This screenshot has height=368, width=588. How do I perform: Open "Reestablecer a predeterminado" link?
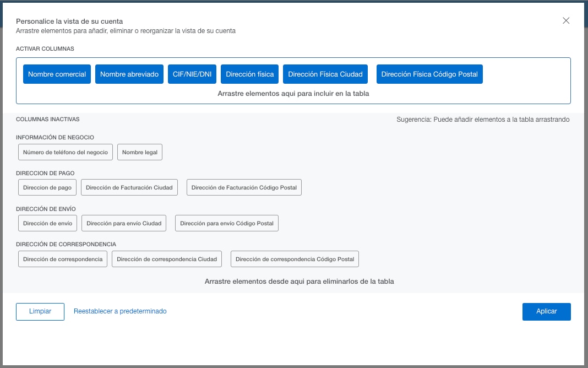[119, 311]
